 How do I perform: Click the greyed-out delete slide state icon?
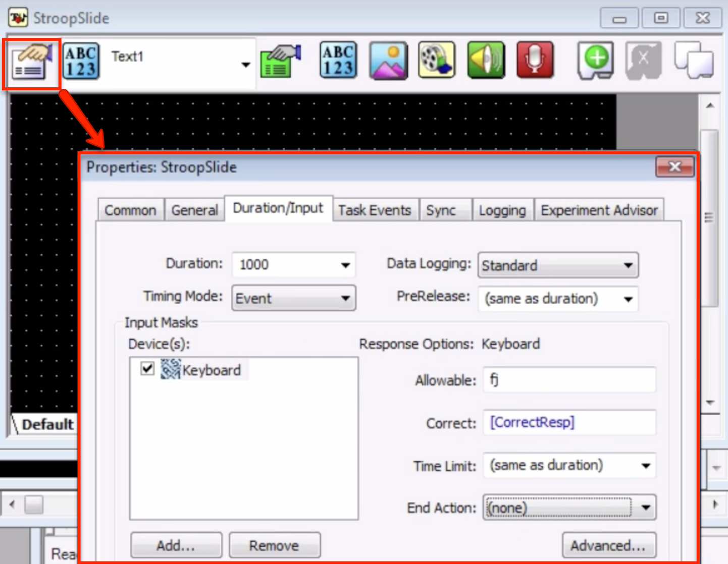(x=644, y=61)
